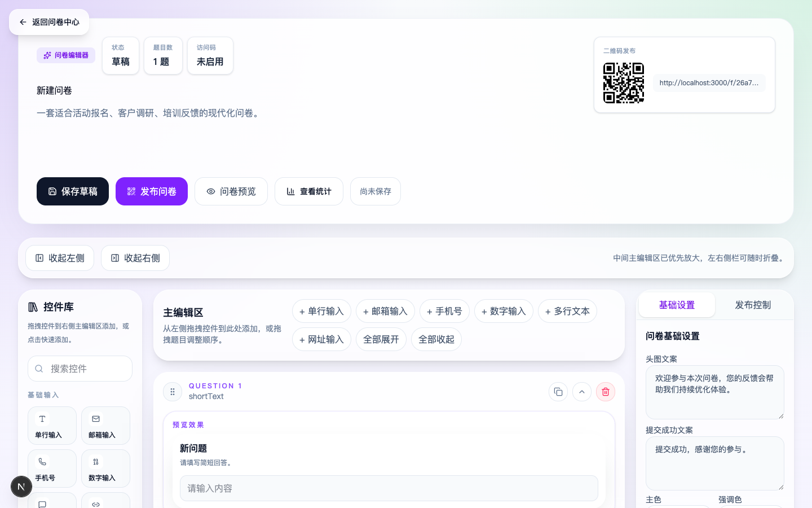Select the 数字输入 control in the control library

105,468
